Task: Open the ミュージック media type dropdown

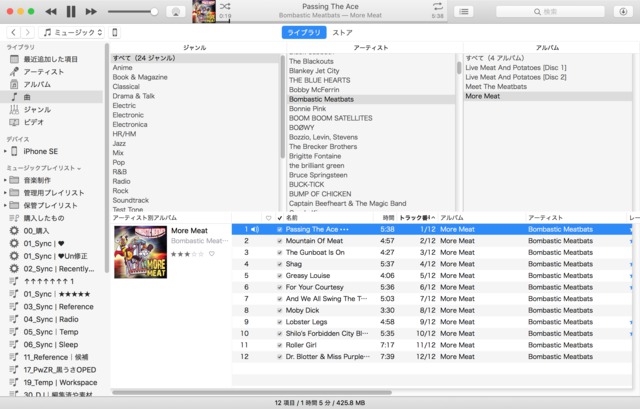Action: coord(73,33)
